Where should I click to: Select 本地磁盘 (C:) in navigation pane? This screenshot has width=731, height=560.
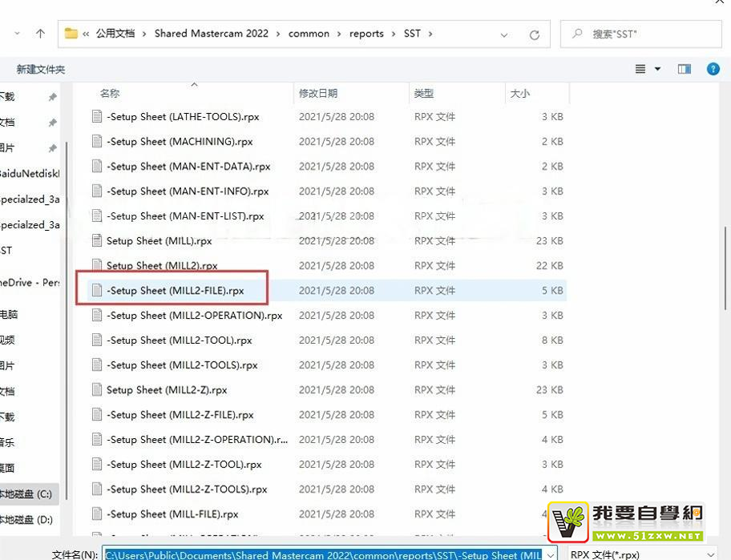26,494
